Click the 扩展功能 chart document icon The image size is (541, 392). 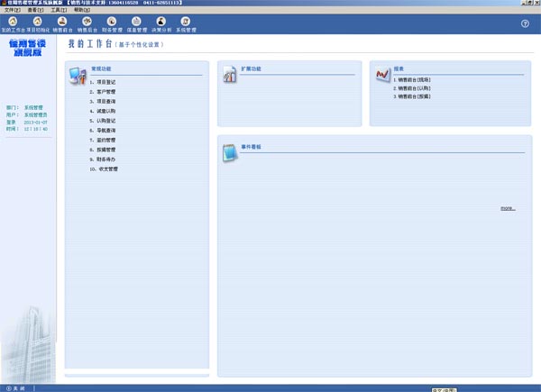coord(230,74)
